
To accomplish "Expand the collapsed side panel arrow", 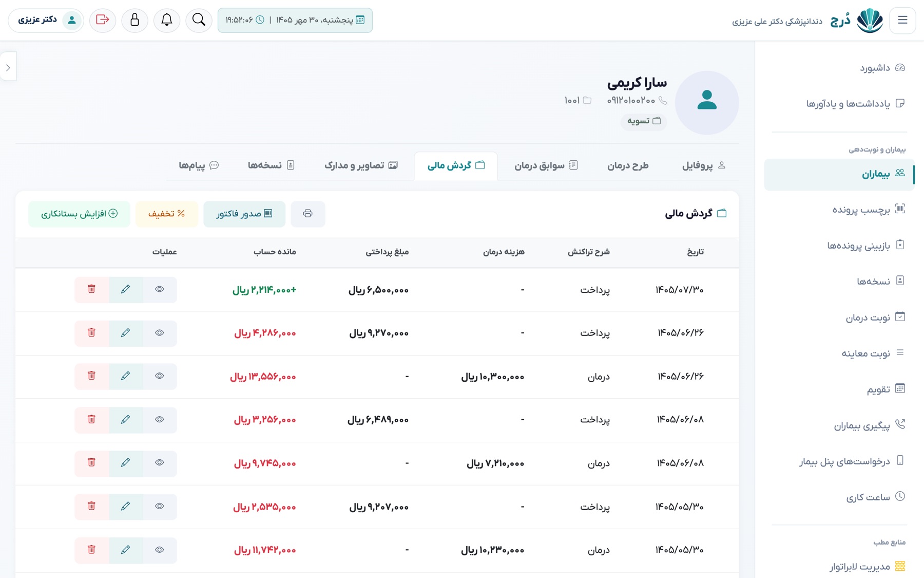I will 8,67.
